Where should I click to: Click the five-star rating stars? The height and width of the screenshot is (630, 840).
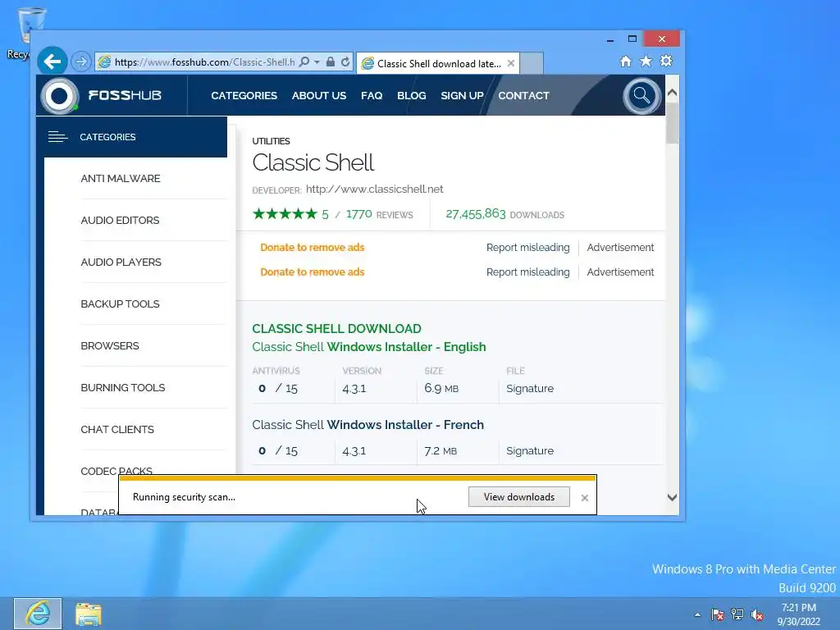click(x=285, y=214)
